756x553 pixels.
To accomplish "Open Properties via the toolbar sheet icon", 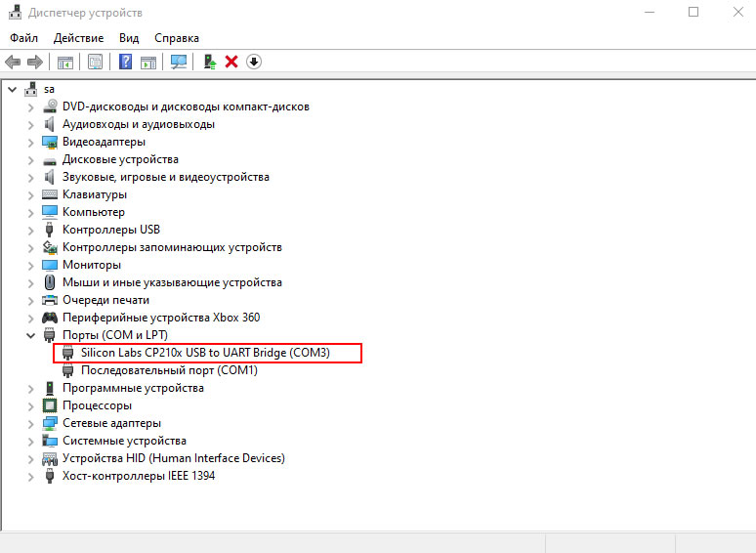I will click(x=95, y=62).
